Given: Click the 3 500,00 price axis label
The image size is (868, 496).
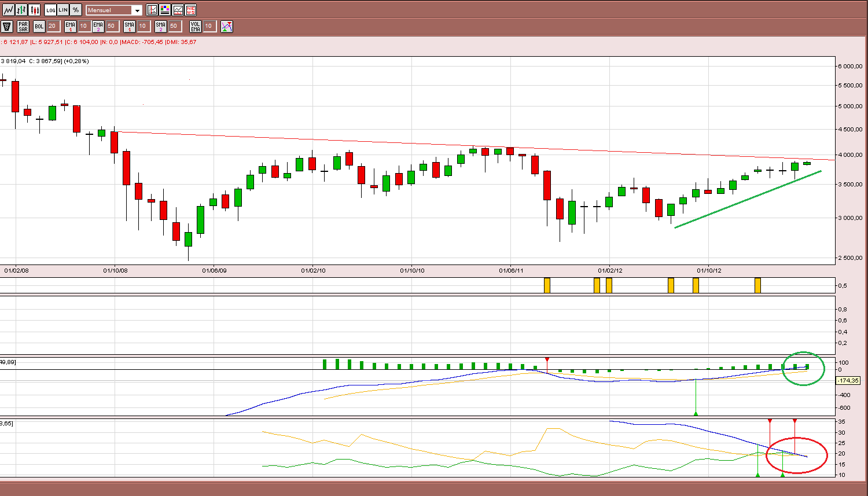Looking at the screenshot, I should 851,184.
